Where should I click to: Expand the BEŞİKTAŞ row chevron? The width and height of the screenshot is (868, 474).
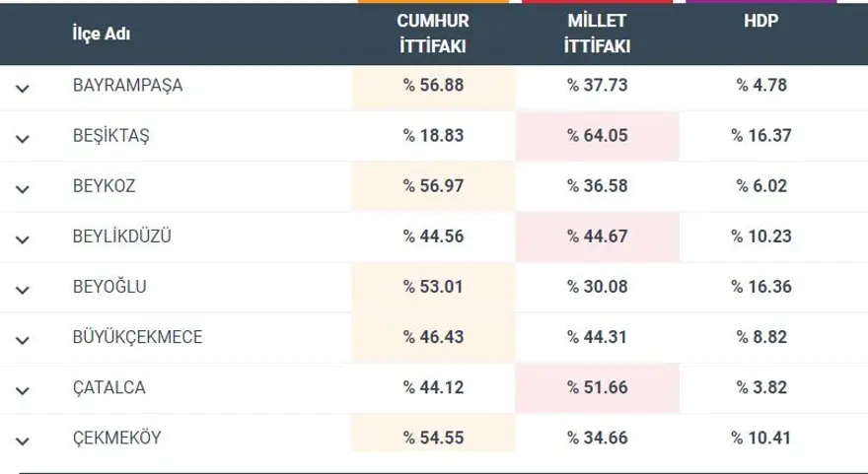(x=24, y=138)
